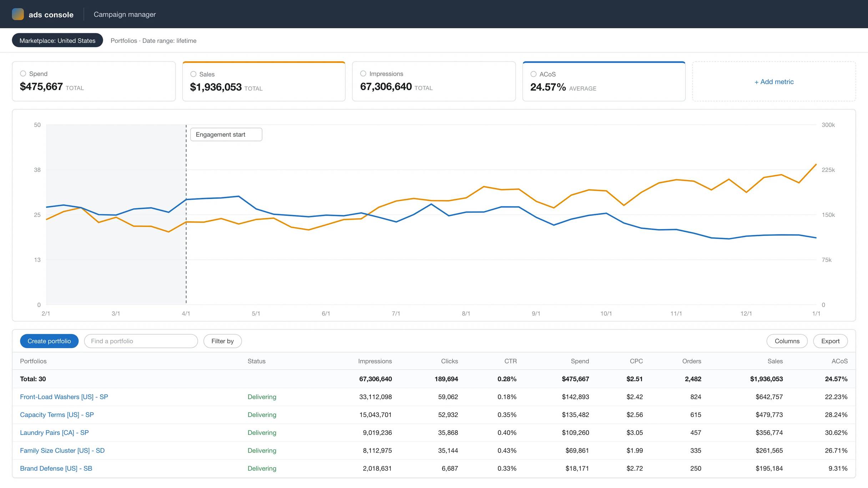This screenshot has width=868, height=488.
Task: Open Capacity Terms [US] - SP portfolio
Action: point(57,415)
